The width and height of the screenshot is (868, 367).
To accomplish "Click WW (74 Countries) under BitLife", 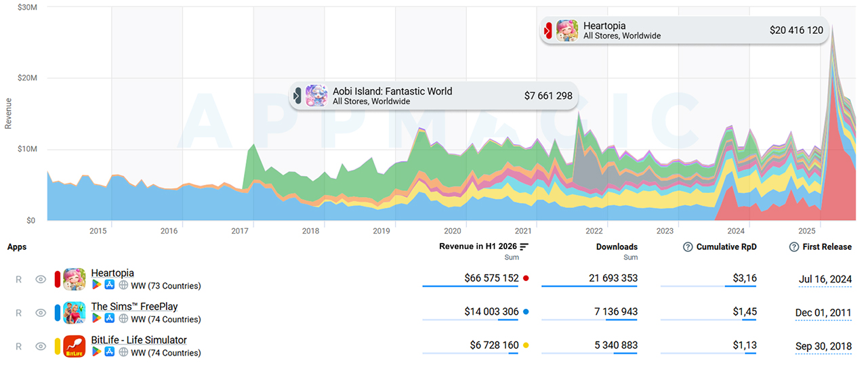I will coord(166,352).
